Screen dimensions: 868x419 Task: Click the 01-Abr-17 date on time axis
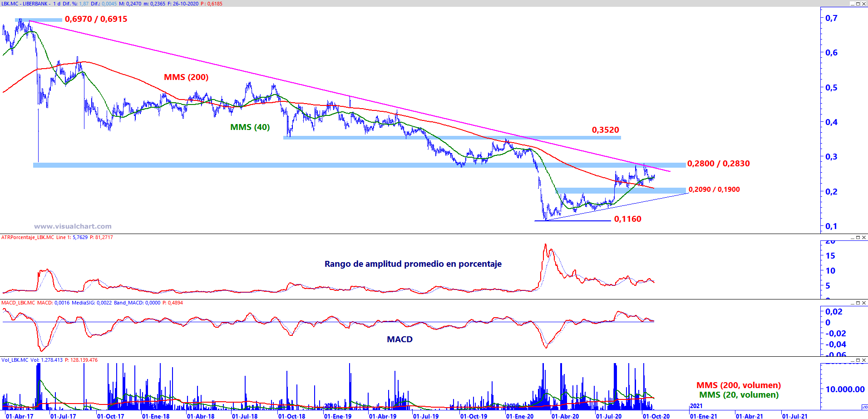(x=20, y=416)
